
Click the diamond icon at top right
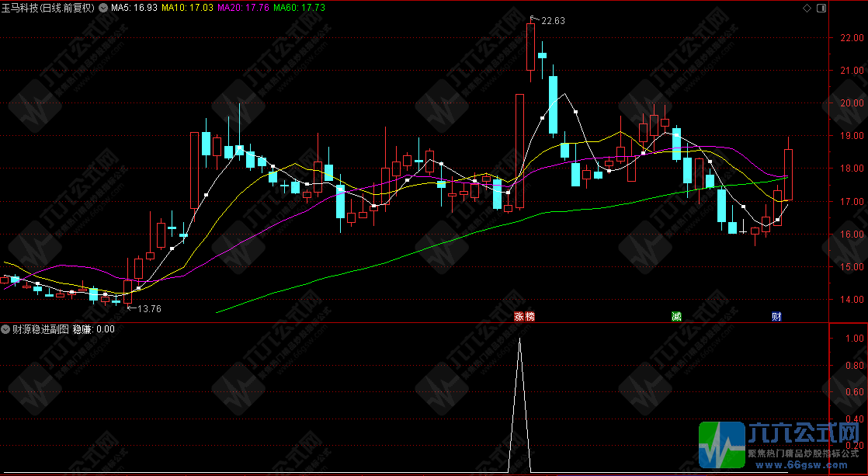pos(807,8)
